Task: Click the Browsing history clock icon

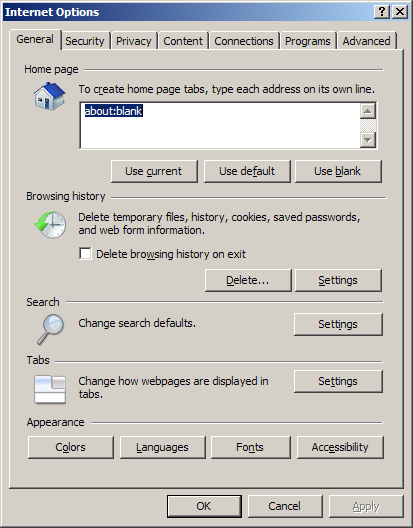Action: tap(50, 225)
